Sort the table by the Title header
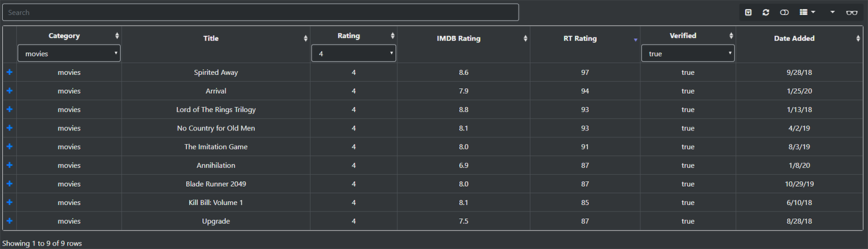This screenshot has width=868, height=249. point(216,38)
